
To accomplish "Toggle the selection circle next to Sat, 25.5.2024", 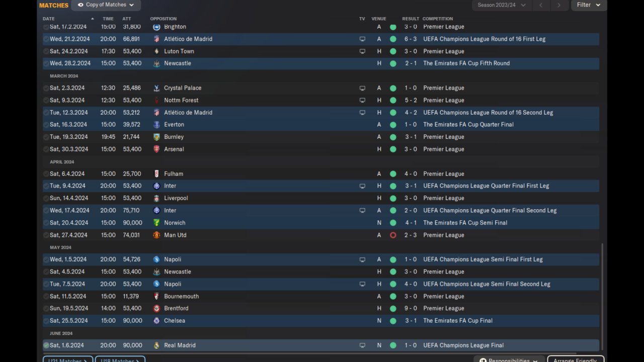I will click(46, 321).
